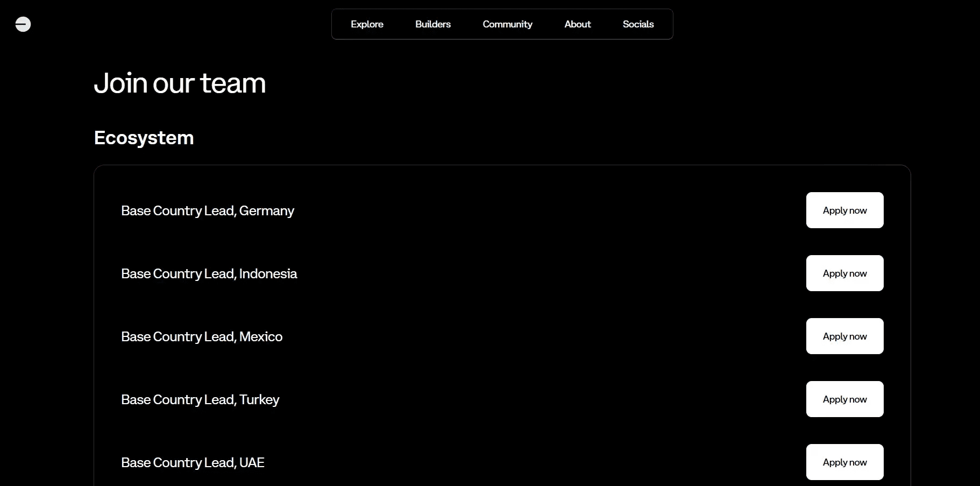Click the Base logo icon
This screenshot has width=980, height=486.
click(23, 24)
